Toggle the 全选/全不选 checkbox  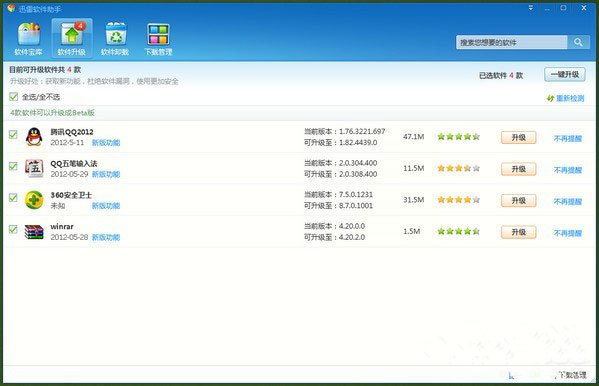[13, 97]
